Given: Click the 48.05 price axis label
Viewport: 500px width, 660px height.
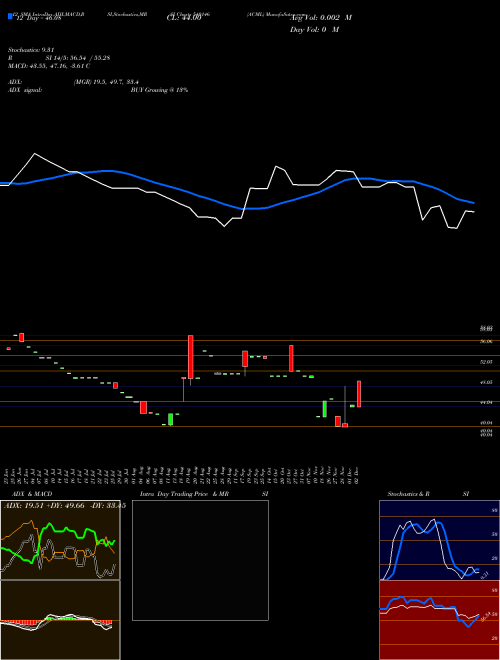Looking at the screenshot, I should (x=486, y=382).
